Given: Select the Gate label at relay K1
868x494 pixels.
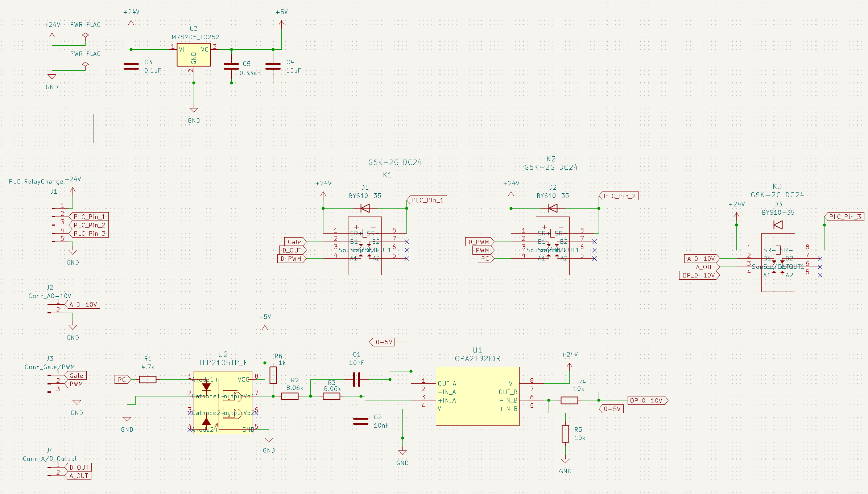Looking at the screenshot, I should click(x=295, y=242).
